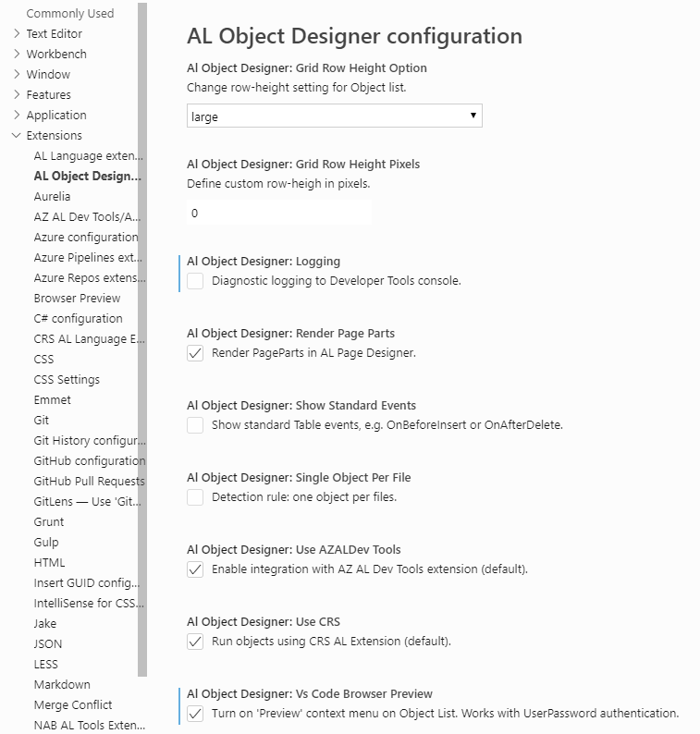Expand the Workbench section
Screen dimensions: 700x734
click(x=17, y=54)
